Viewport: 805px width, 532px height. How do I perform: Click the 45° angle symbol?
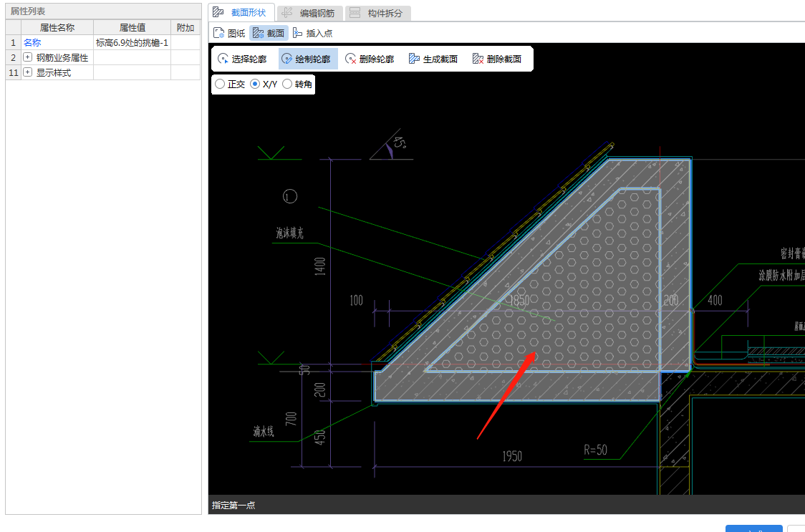398,142
